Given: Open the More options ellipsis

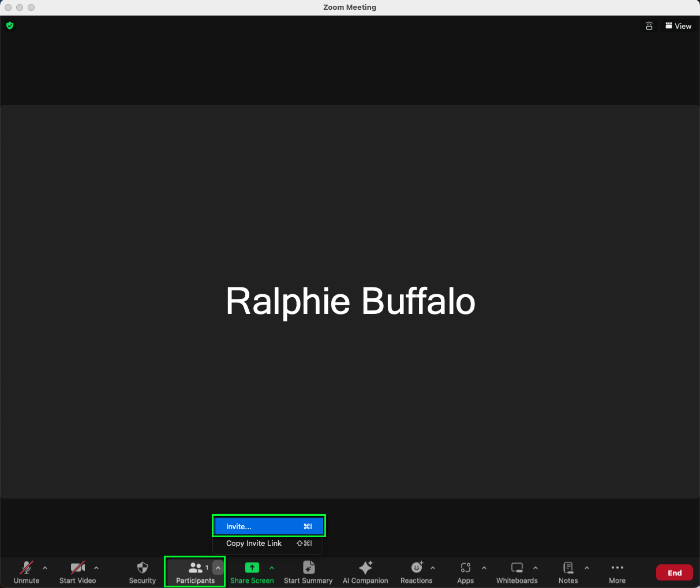Looking at the screenshot, I should [617, 568].
